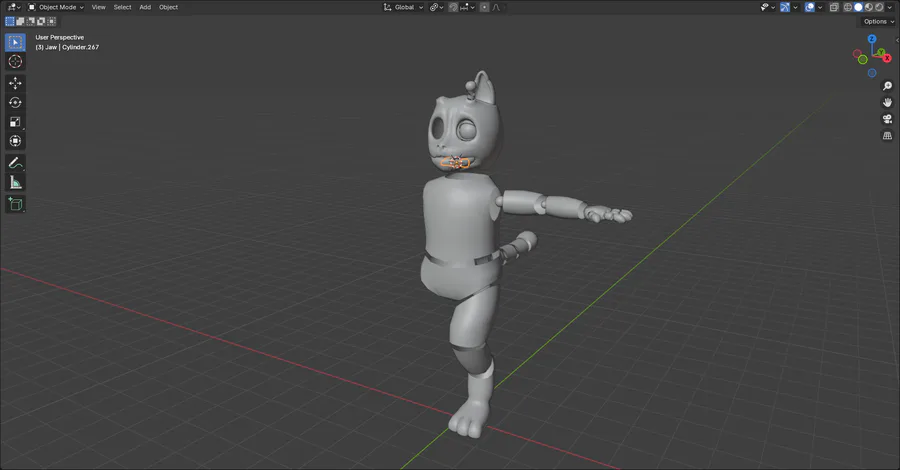Click the User Perspective label
The height and width of the screenshot is (470, 900).
pos(60,37)
